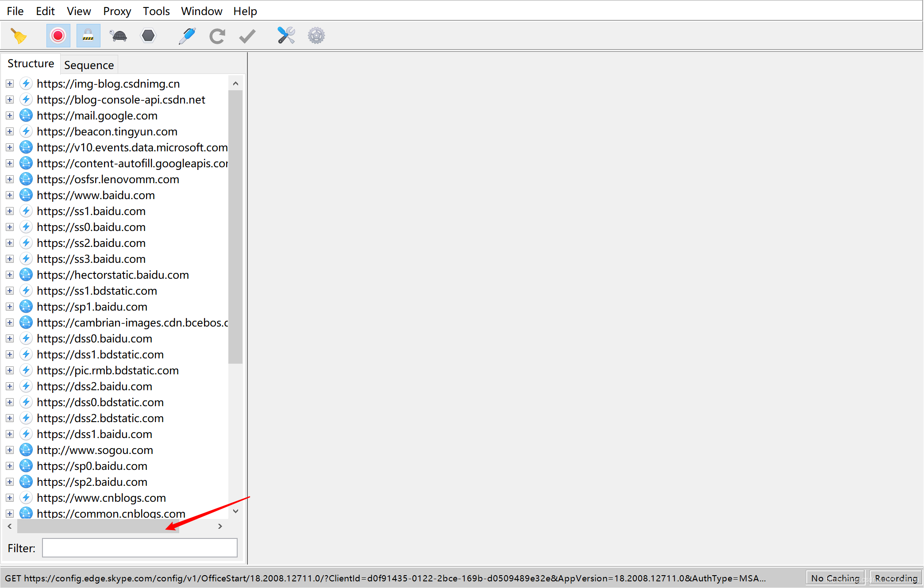
Task: Click the globe icon for content-autofill.googleapis
Action: [26, 163]
